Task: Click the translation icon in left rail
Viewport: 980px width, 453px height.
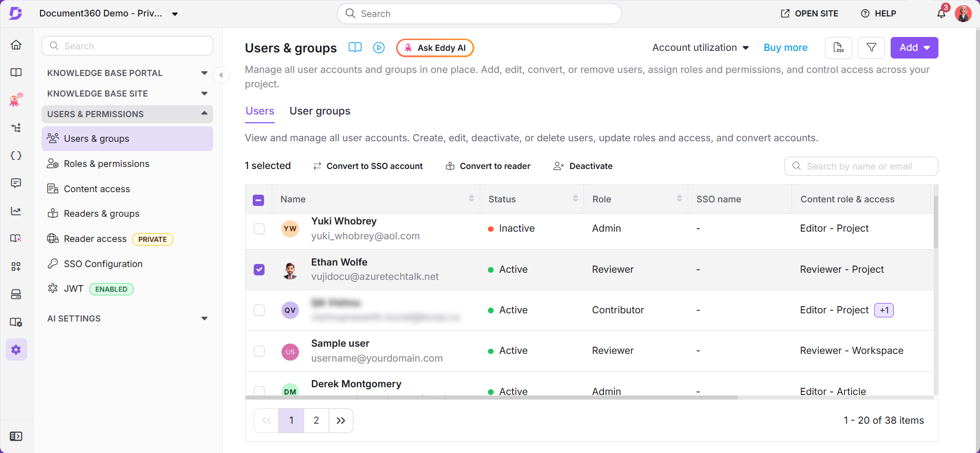Action: (16, 239)
